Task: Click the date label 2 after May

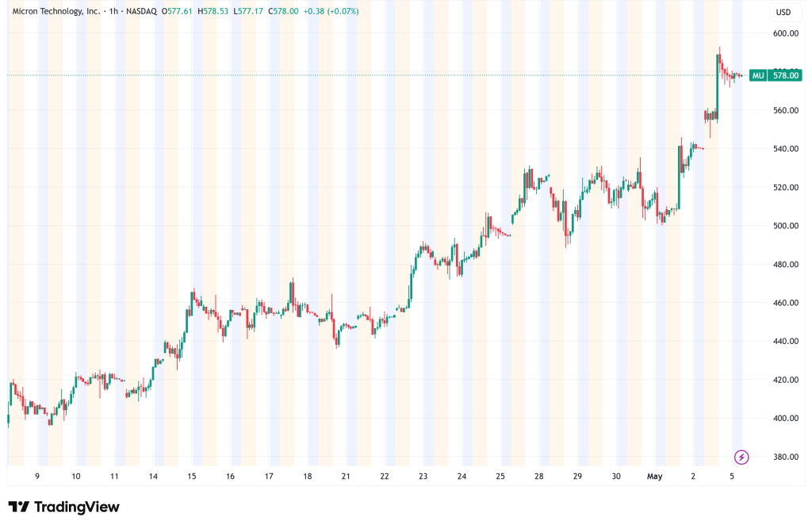Action: click(x=693, y=476)
